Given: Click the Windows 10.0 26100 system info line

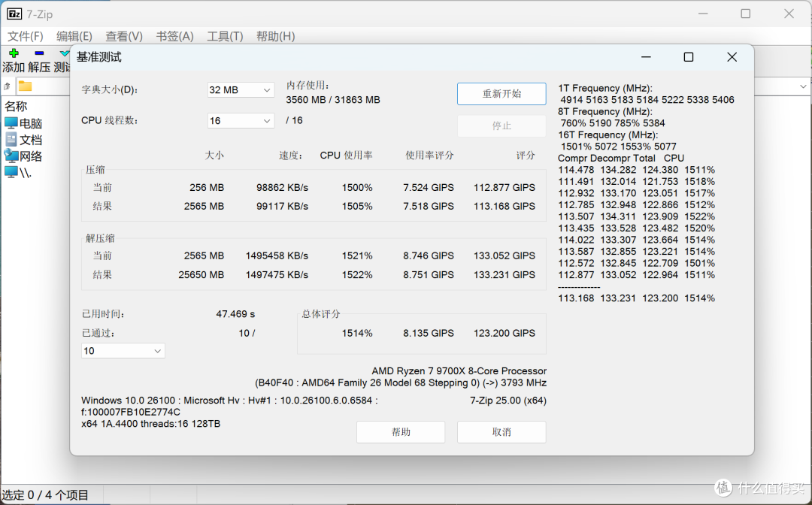Looking at the screenshot, I should [229, 401].
